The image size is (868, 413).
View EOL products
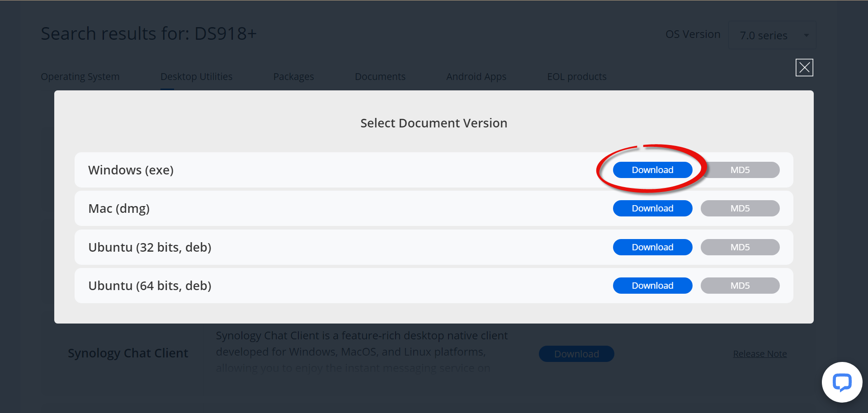[577, 76]
